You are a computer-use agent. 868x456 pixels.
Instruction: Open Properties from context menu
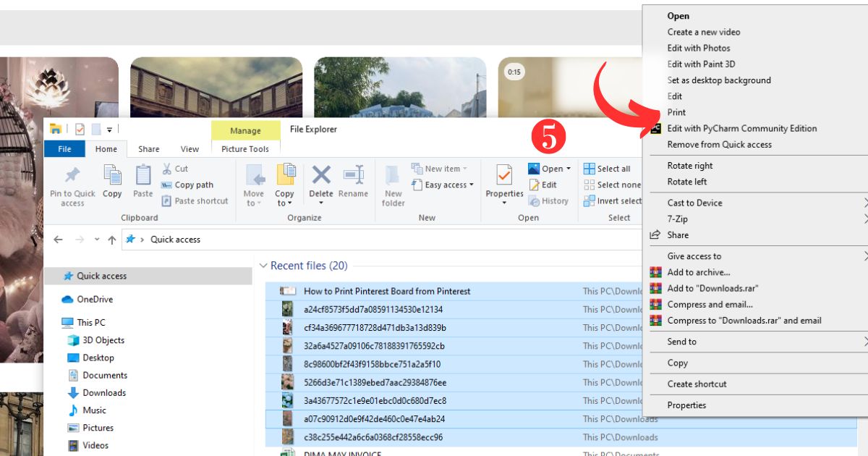click(686, 405)
